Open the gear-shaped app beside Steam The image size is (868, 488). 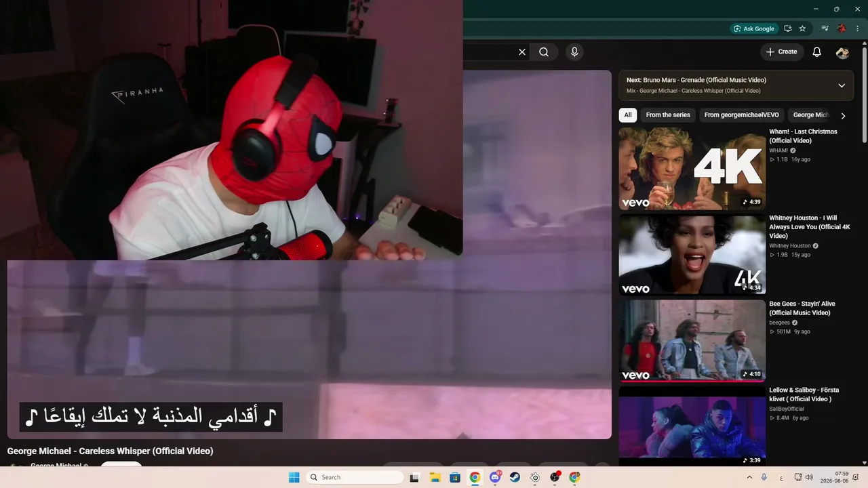pos(535,477)
